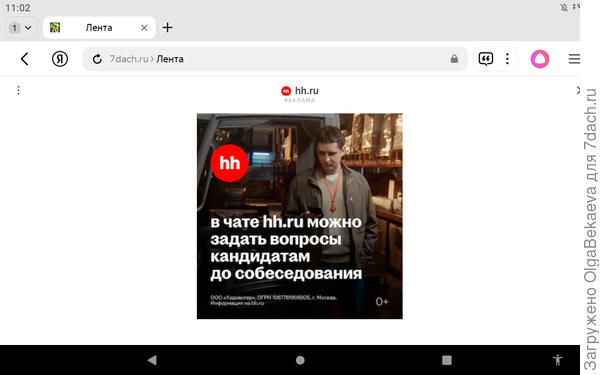This screenshot has height=375, width=600.
Task: Tap the РЕКЛАМА label under hh.ru
Action: 300,100
